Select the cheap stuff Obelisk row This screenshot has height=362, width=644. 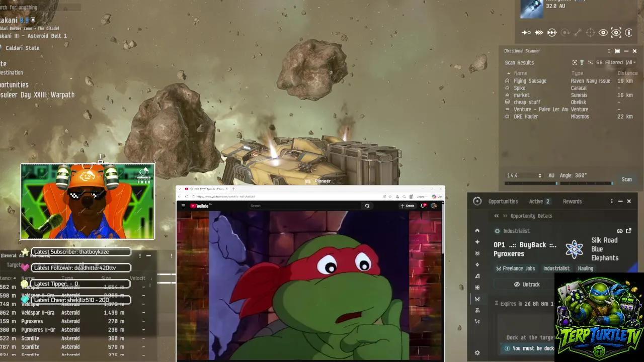point(571,102)
